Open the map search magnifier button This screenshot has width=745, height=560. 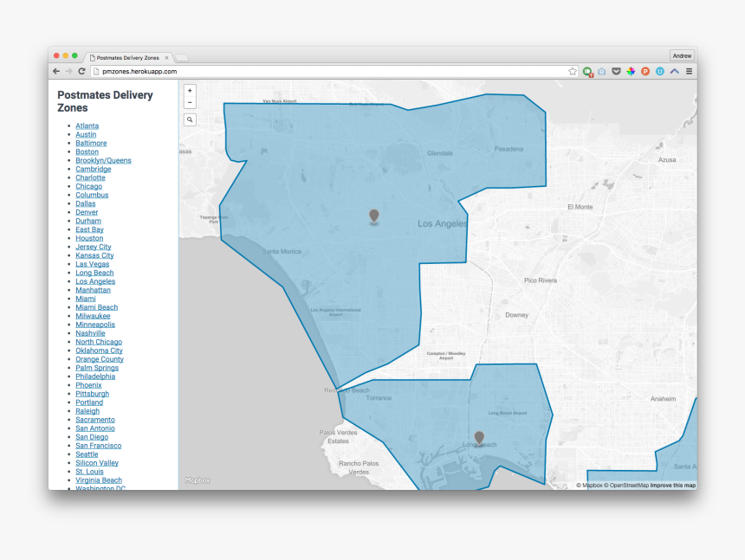coord(190,119)
